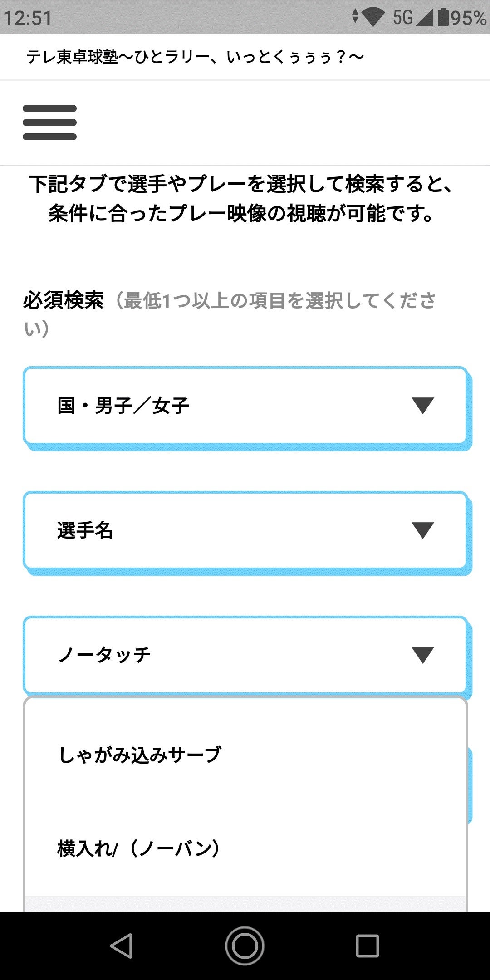
Task: Choose 横入れ/（ノーバン） option
Action: click(x=139, y=848)
